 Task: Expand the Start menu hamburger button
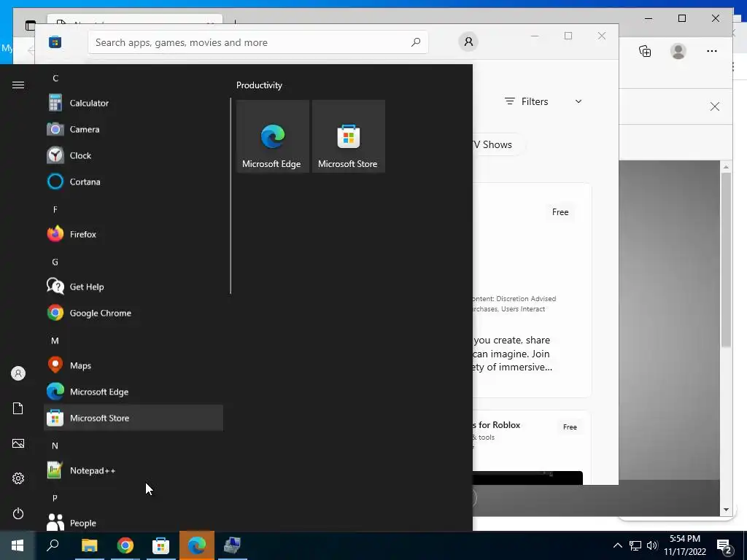[18, 85]
